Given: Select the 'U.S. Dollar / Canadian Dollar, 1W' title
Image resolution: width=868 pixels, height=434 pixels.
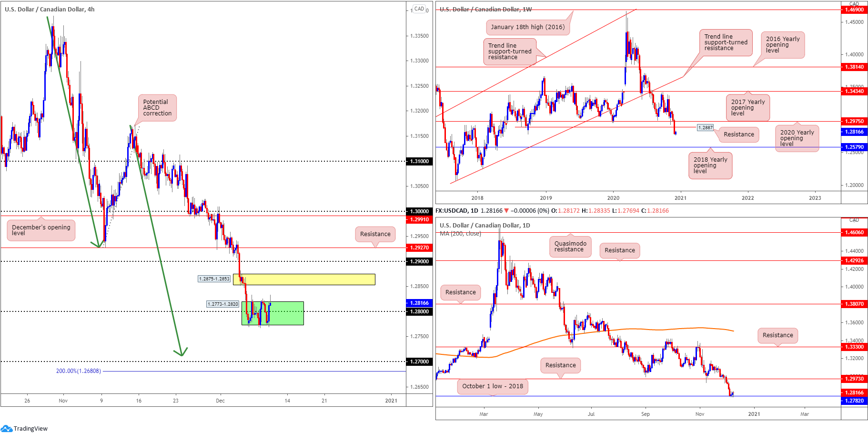Looking at the screenshot, I should [485, 9].
